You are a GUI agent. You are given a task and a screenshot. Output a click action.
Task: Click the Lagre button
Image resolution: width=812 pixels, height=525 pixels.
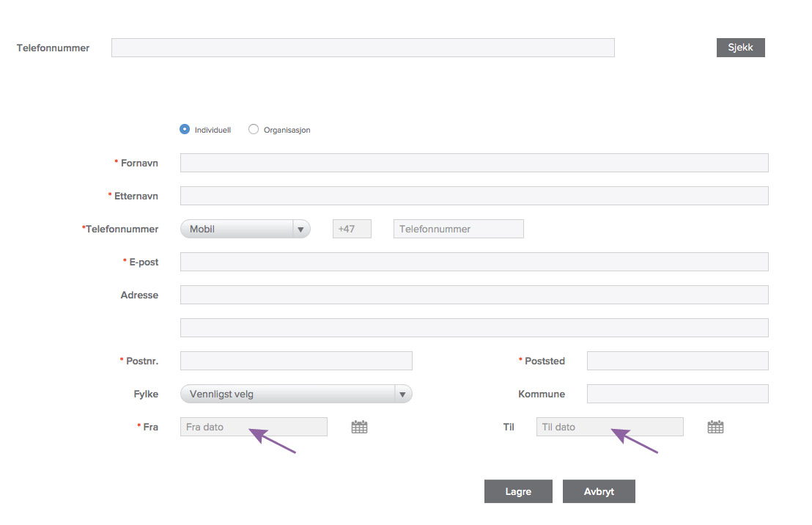(518, 491)
